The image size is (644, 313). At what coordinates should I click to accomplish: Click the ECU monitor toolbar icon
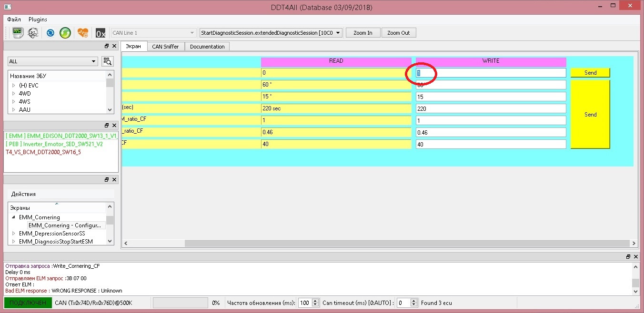pos(18,33)
